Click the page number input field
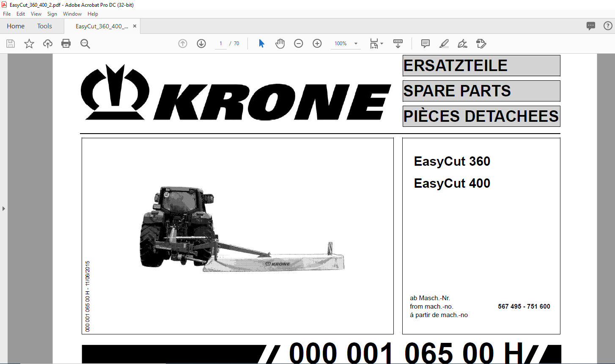This screenshot has width=615, height=364. (x=221, y=44)
